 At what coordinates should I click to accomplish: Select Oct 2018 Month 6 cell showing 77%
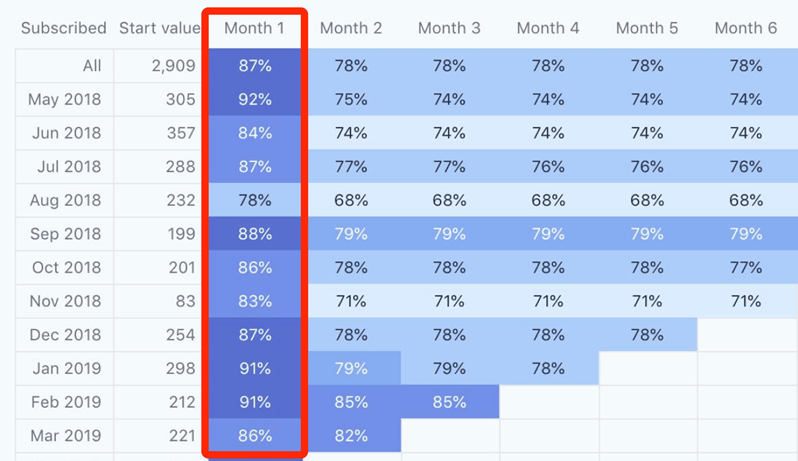(745, 268)
